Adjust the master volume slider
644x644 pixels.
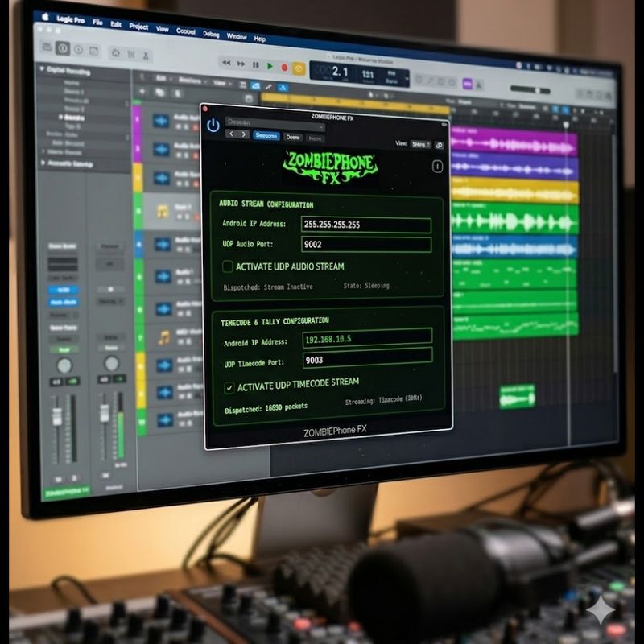coord(530,89)
